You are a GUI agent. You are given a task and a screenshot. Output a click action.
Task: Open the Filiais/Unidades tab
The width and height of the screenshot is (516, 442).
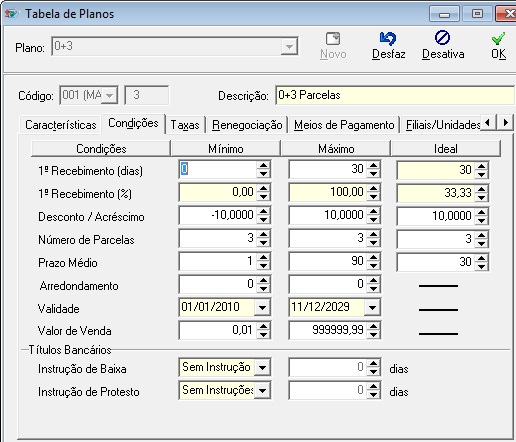pos(442,125)
